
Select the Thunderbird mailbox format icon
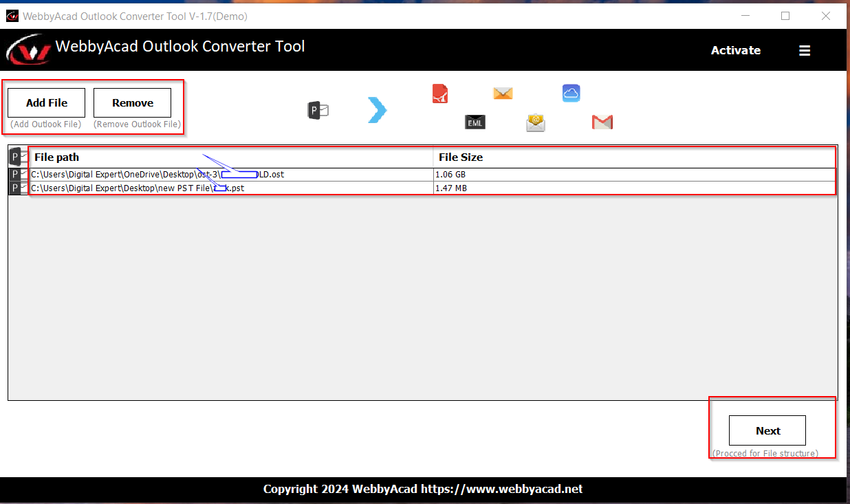[536, 122]
